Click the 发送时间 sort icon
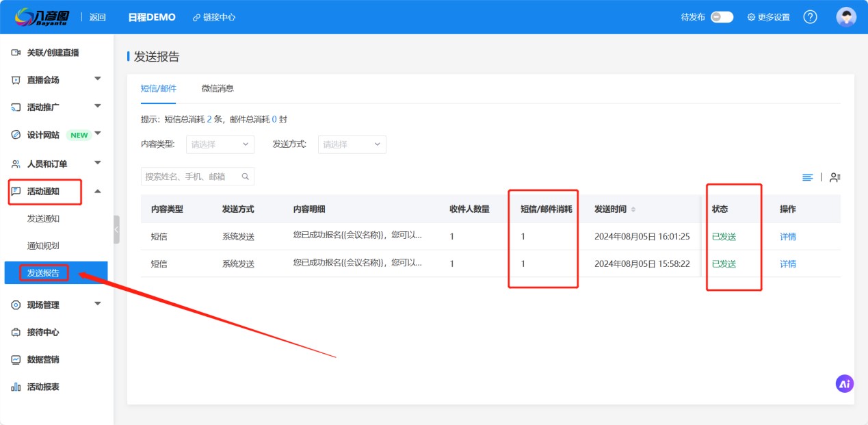Screen dimensions: 868x425 coord(633,209)
